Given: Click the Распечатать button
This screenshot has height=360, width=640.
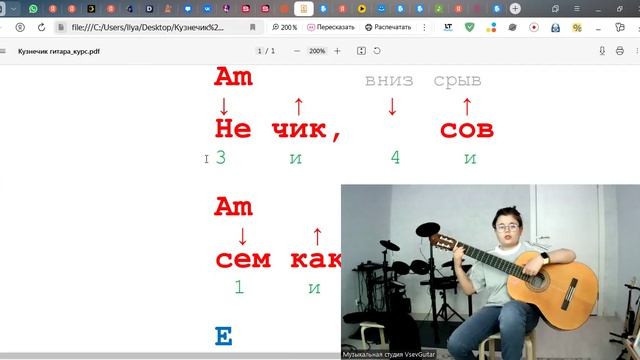Looking at the screenshot, I should pyautogui.click(x=388, y=27).
